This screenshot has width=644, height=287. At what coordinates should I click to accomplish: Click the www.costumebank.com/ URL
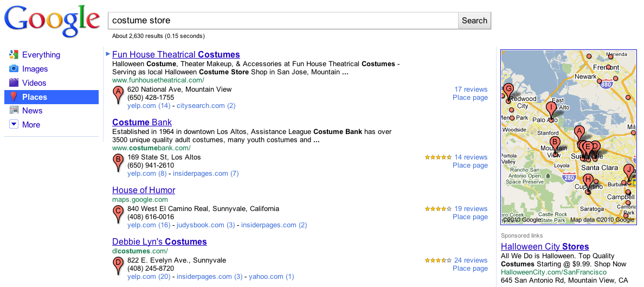152,148
